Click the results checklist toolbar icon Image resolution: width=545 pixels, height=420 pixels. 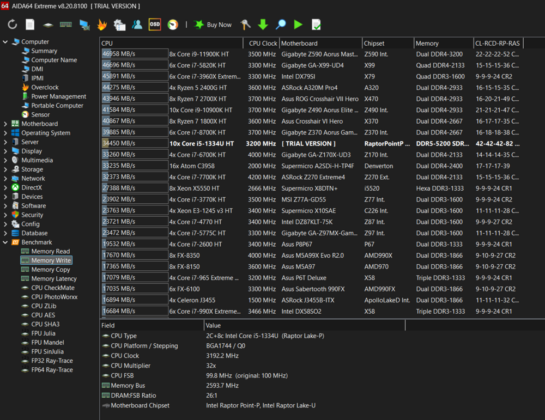[316, 24]
